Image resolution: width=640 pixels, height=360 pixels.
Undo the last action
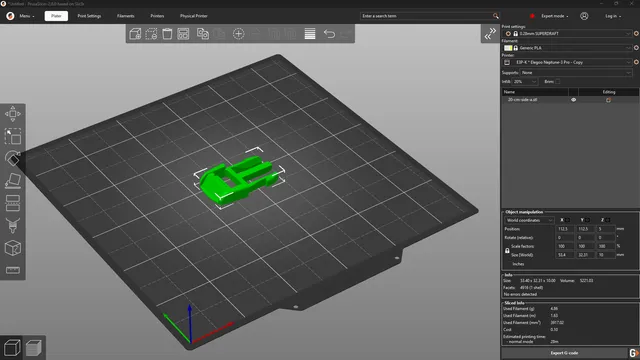pyautogui.click(x=329, y=33)
